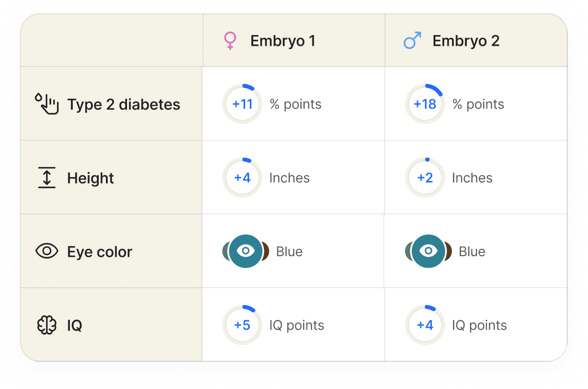This screenshot has width=588, height=389.
Task: Click the Type 2 diabetes finger-prick icon
Action: tap(47, 104)
